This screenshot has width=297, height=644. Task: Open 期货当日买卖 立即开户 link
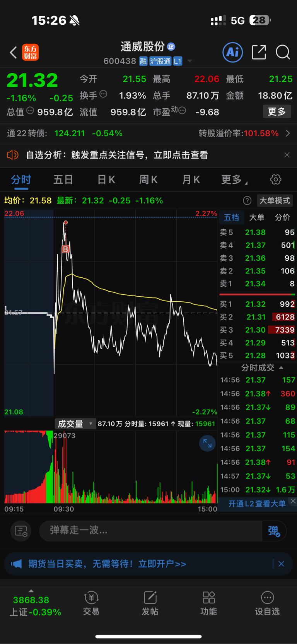107,564
